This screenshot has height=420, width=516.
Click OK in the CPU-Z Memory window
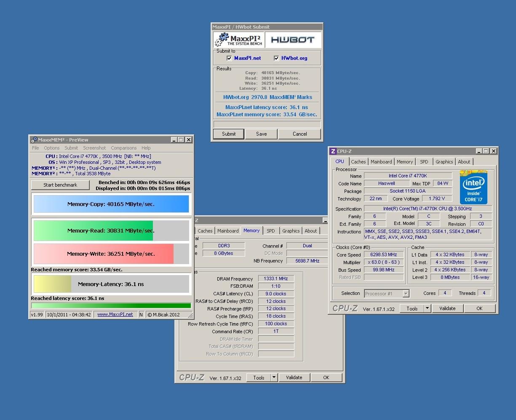pos(326,377)
